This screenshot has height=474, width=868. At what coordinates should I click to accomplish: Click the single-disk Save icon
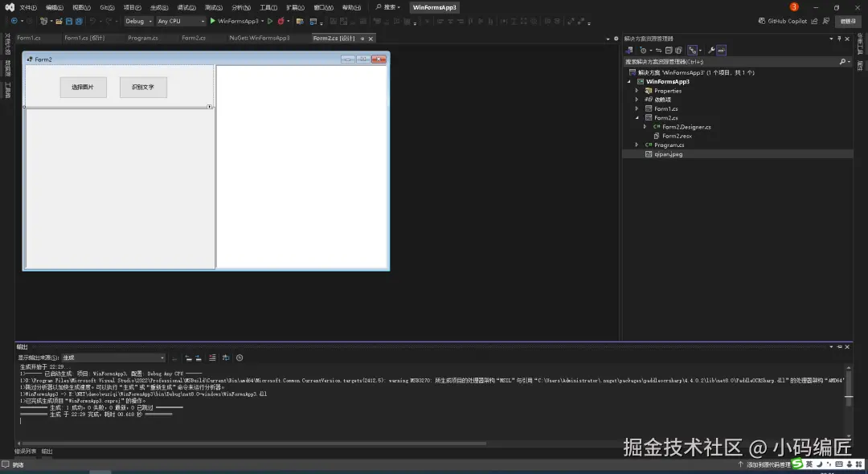click(x=69, y=21)
